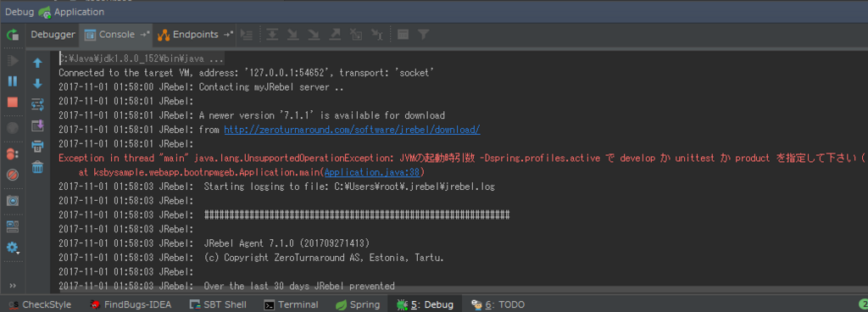Print the console output

pos(37,146)
